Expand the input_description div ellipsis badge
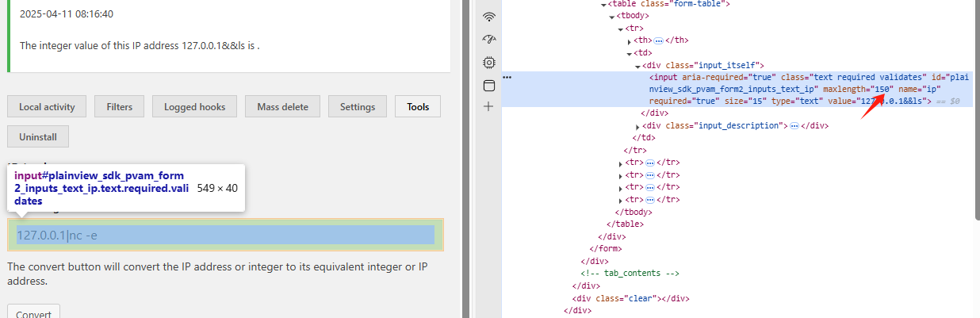Image resolution: width=980 pixels, height=318 pixels. click(x=794, y=126)
